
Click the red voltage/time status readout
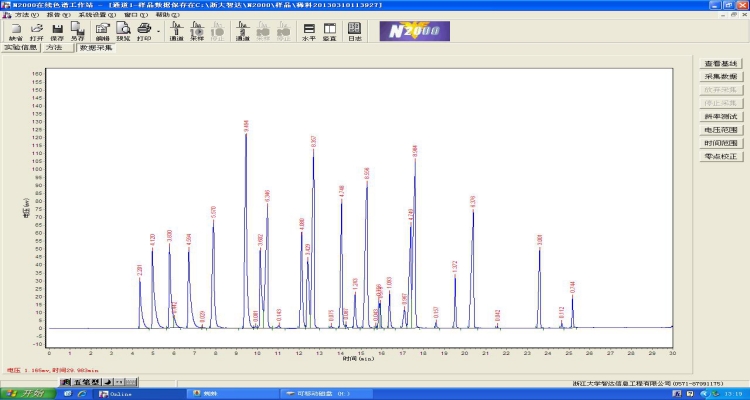pyautogui.click(x=53, y=370)
